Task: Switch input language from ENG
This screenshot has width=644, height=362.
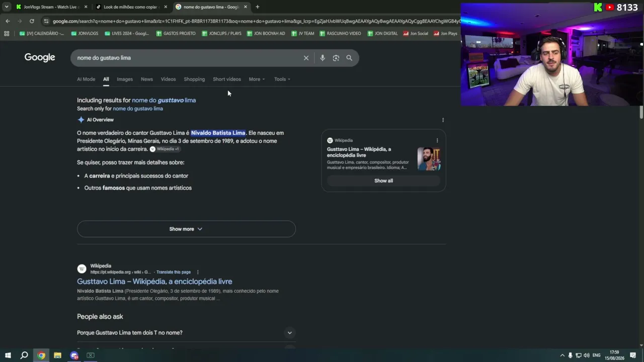Action: pos(596,355)
